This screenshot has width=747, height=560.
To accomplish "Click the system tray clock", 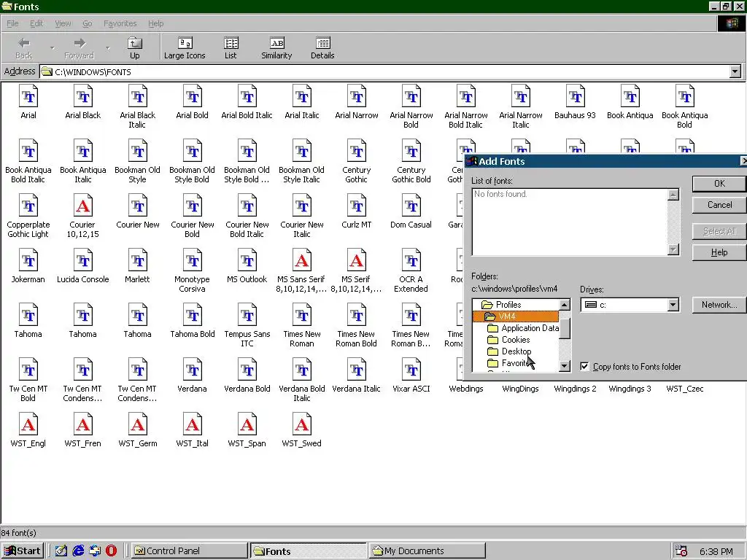I will [x=716, y=551].
